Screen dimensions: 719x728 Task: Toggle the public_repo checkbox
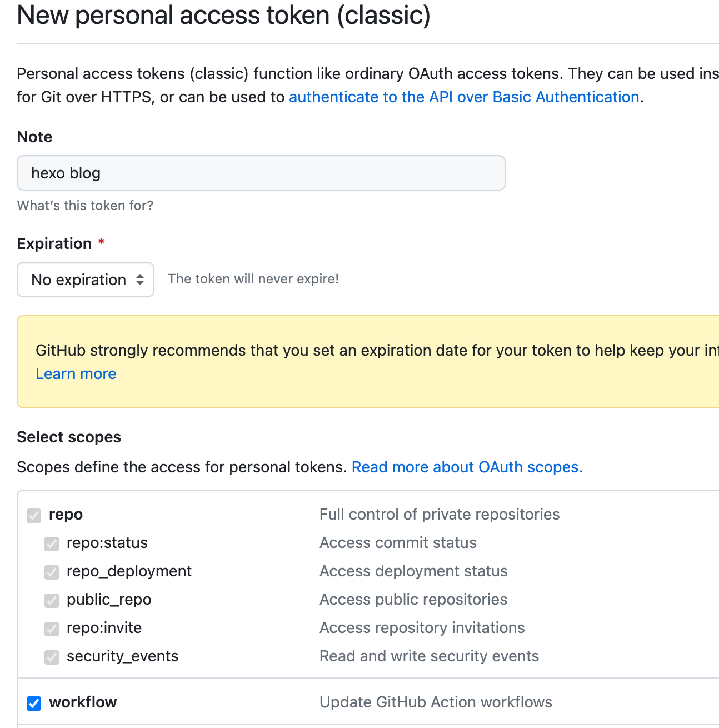(52, 600)
